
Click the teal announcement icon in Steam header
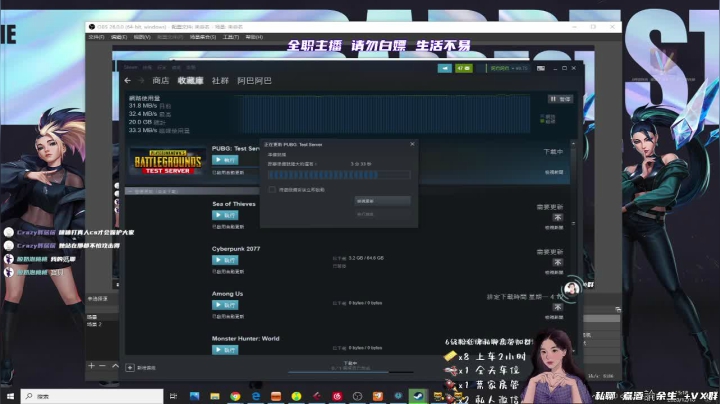[444, 68]
